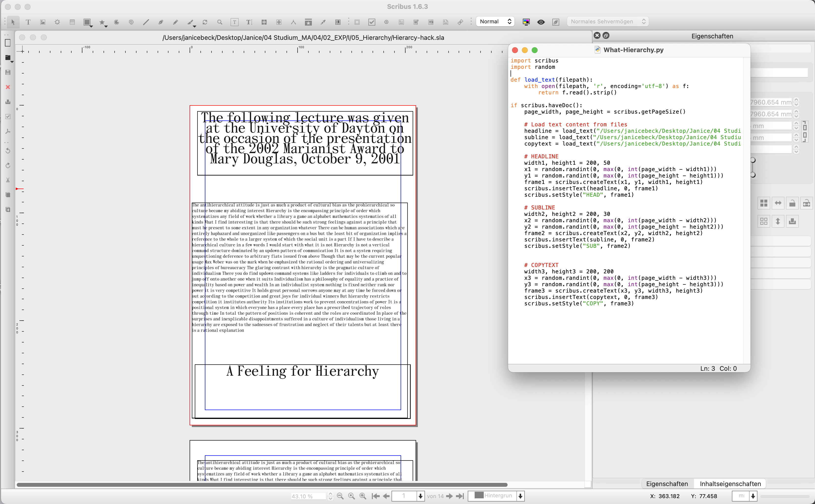815x504 pixels.
Task: Open the Shape tool dropdown arrow
Action: point(91,26)
